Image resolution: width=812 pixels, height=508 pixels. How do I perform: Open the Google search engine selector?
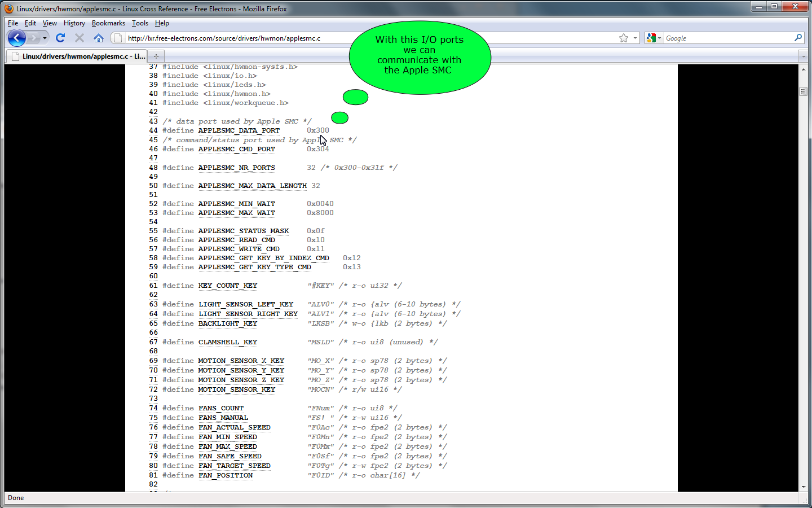pos(654,38)
